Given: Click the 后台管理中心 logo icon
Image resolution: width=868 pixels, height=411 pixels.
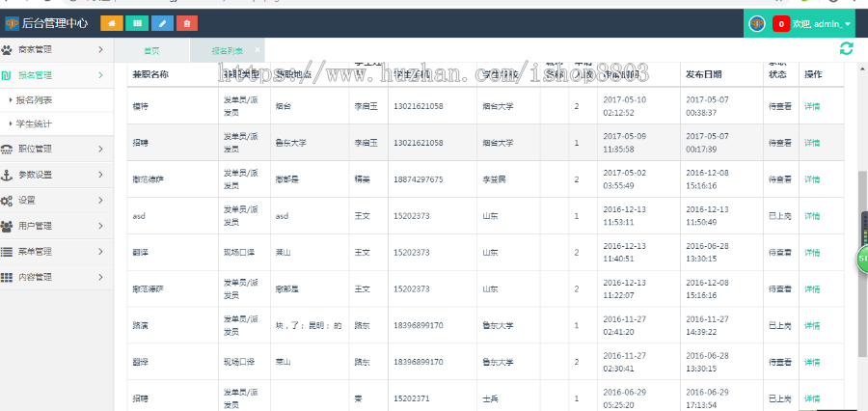Looking at the screenshot, I should click(x=12, y=23).
